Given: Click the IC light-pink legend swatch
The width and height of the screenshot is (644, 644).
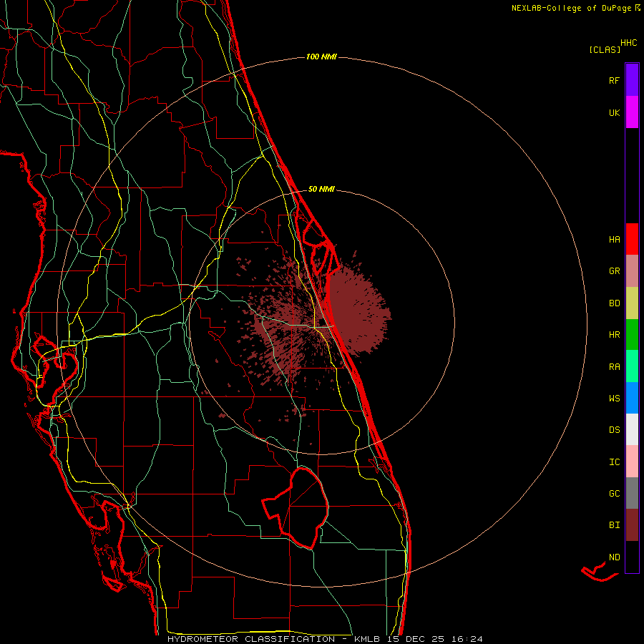Looking at the screenshot, I should [632, 462].
